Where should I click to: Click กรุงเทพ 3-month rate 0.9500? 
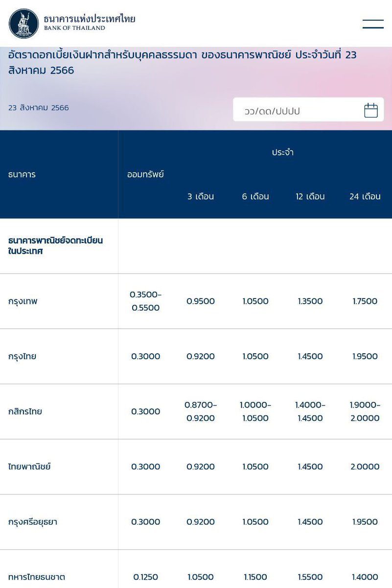(x=201, y=301)
